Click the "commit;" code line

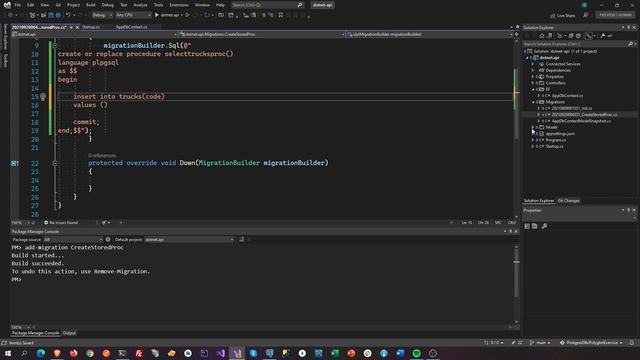point(86,122)
